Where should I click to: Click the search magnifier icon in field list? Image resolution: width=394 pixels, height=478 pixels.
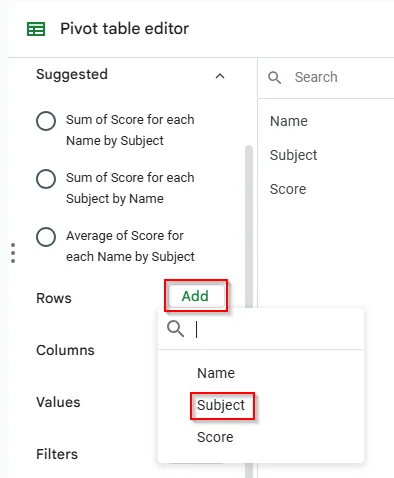[x=275, y=78]
